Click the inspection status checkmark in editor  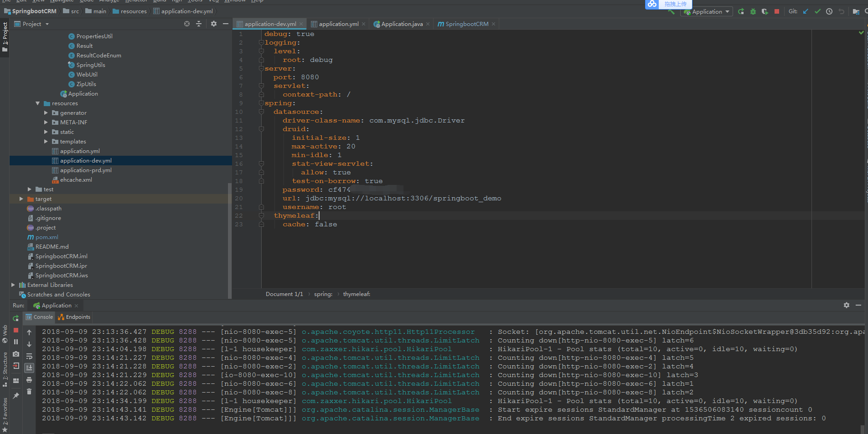pos(861,33)
